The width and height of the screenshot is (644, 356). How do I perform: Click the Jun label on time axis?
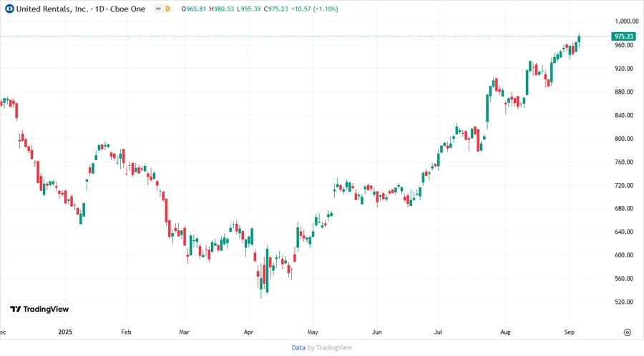pos(377,332)
